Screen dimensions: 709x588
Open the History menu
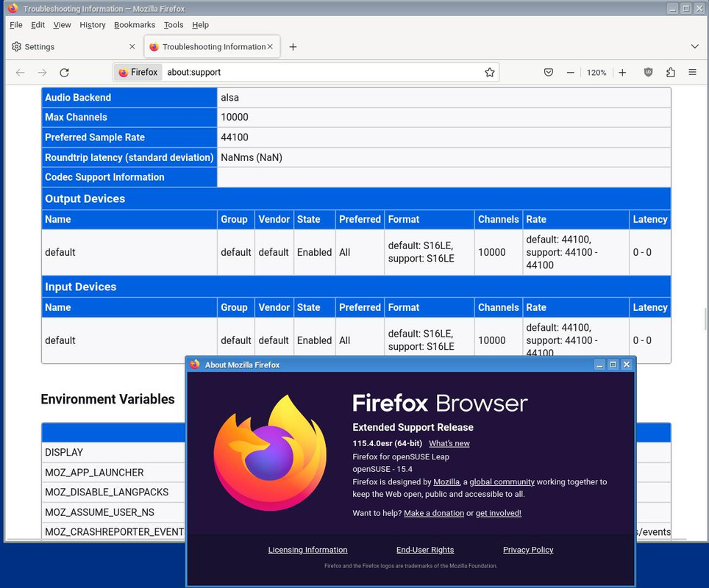[x=92, y=25]
